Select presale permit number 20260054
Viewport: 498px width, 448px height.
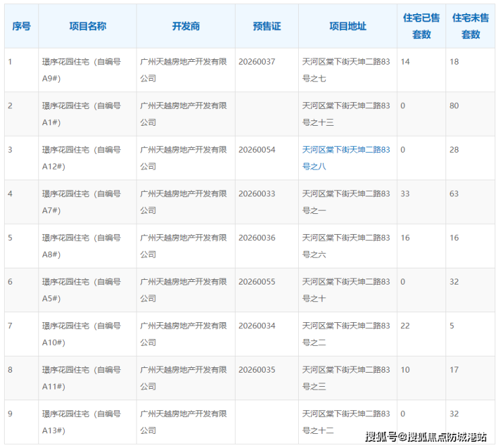click(x=257, y=150)
